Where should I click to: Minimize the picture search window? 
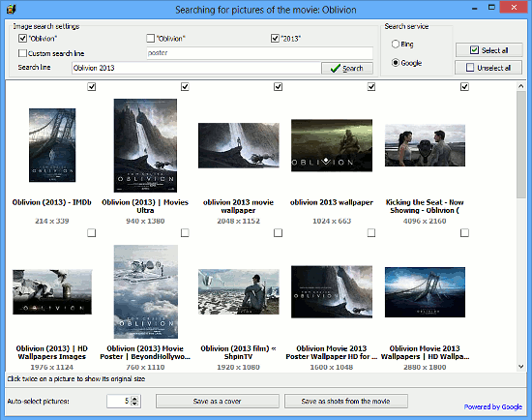[474, 8]
